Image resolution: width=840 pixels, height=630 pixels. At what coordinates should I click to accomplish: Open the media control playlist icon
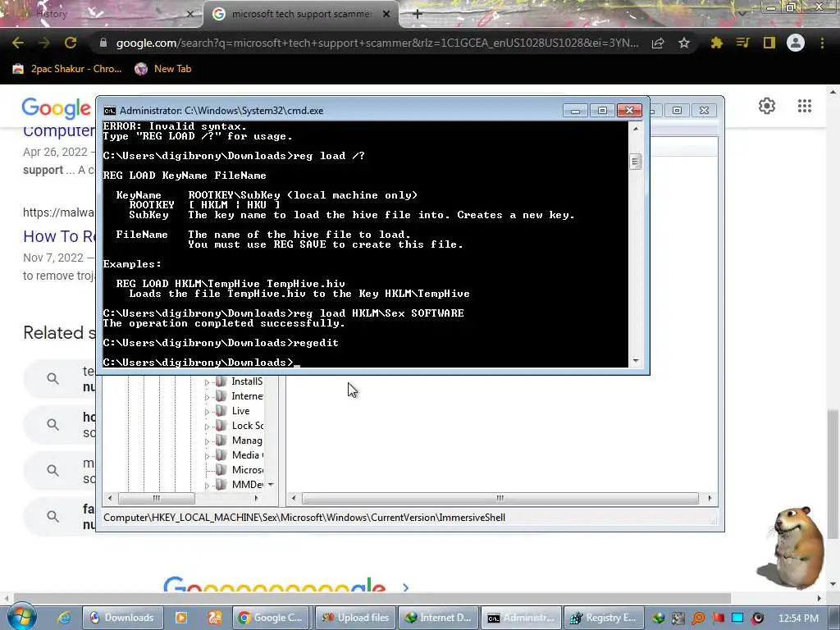(x=742, y=43)
